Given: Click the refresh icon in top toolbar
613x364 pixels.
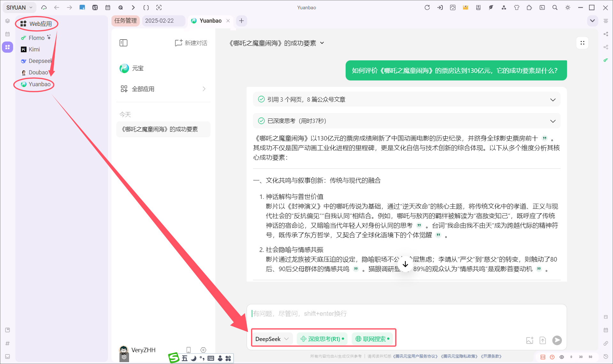Looking at the screenshot, I should [x=427, y=7].
